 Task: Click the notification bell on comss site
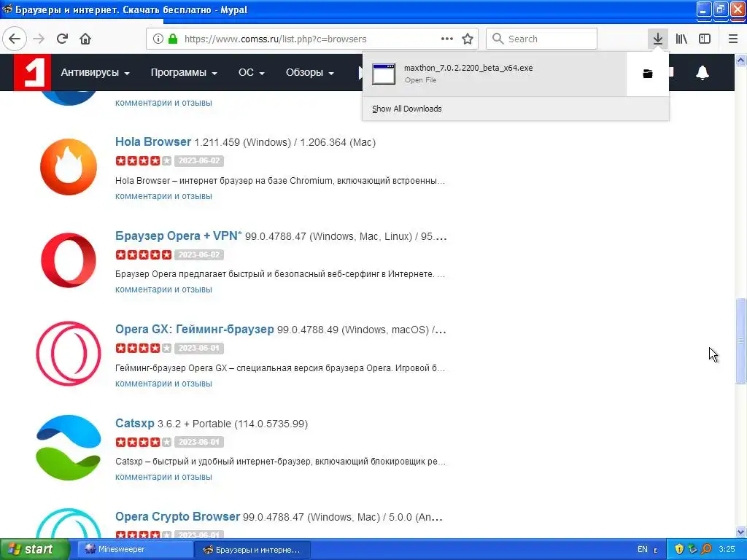tap(703, 72)
